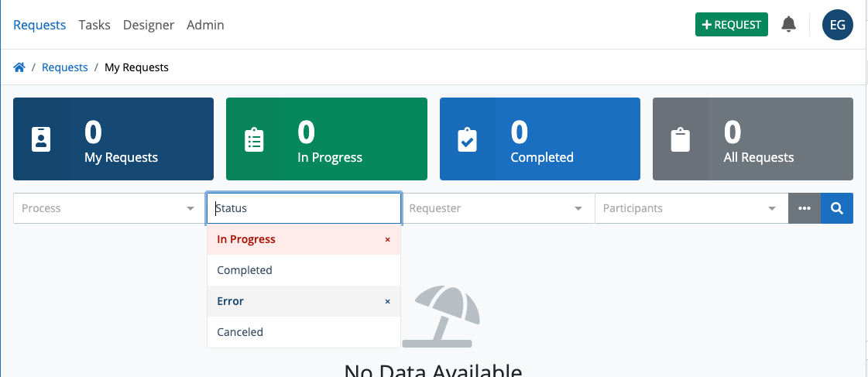Select the Canceled status option
The image size is (868, 377).
(304, 332)
